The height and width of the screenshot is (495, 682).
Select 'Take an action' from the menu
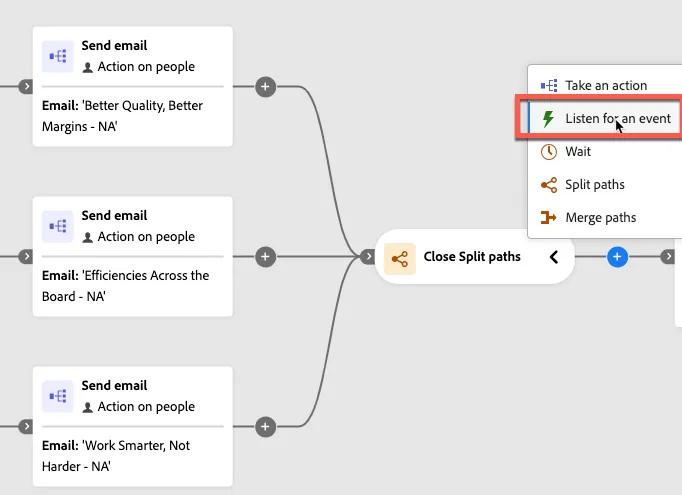(x=605, y=85)
